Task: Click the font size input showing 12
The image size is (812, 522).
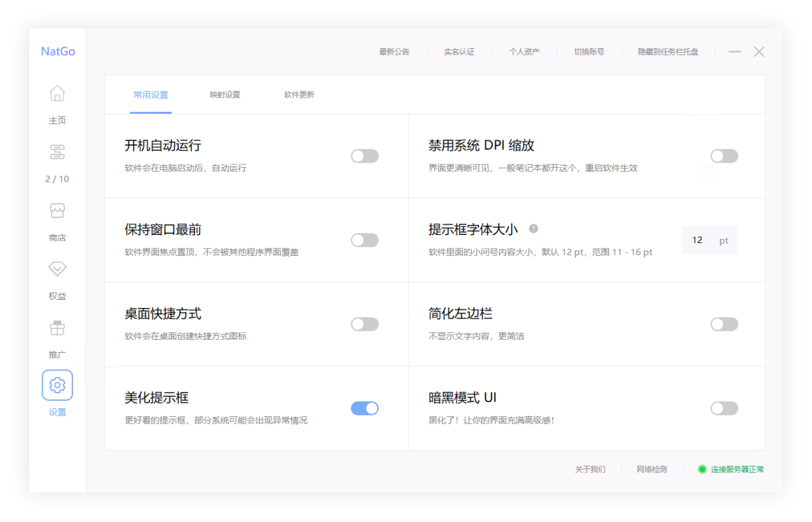Action: tap(698, 240)
